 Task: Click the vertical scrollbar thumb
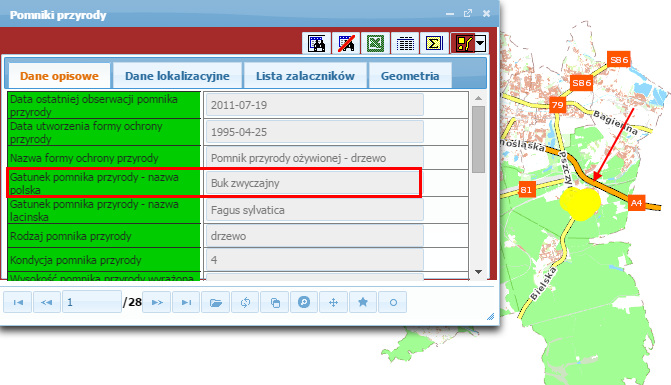click(x=478, y=139)
